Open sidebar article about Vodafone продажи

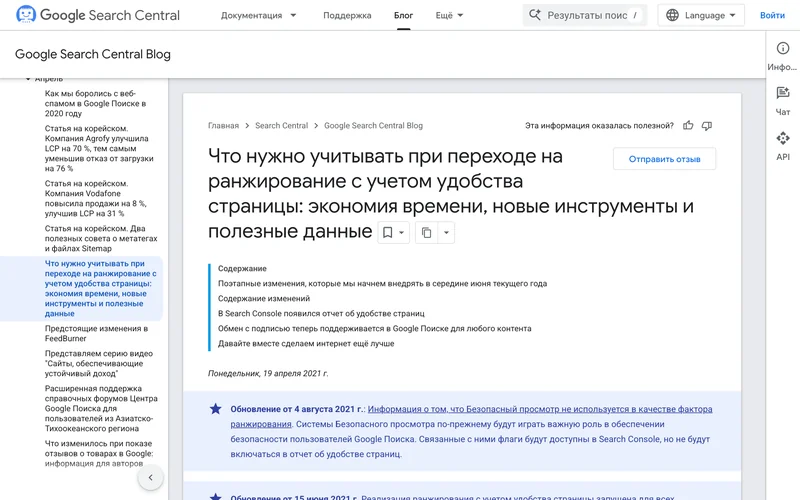95,198
